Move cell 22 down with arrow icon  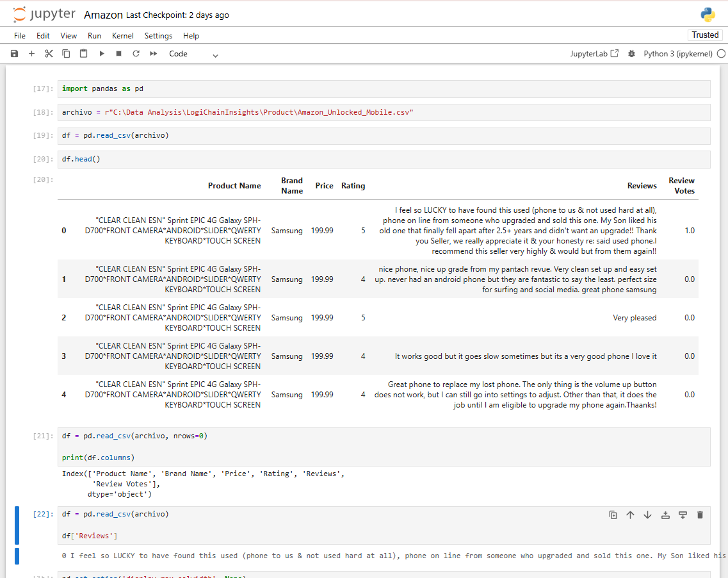point(648,515)
